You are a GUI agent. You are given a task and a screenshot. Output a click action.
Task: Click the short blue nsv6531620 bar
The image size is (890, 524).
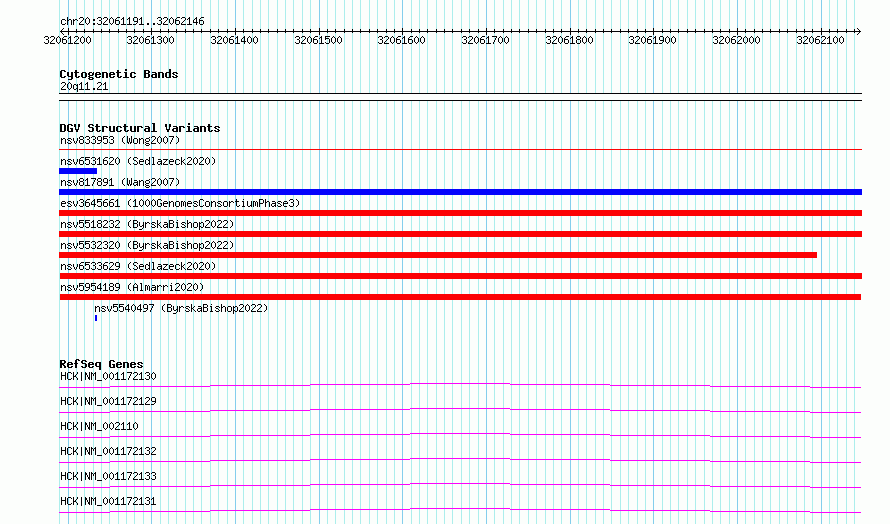[78, 171]
